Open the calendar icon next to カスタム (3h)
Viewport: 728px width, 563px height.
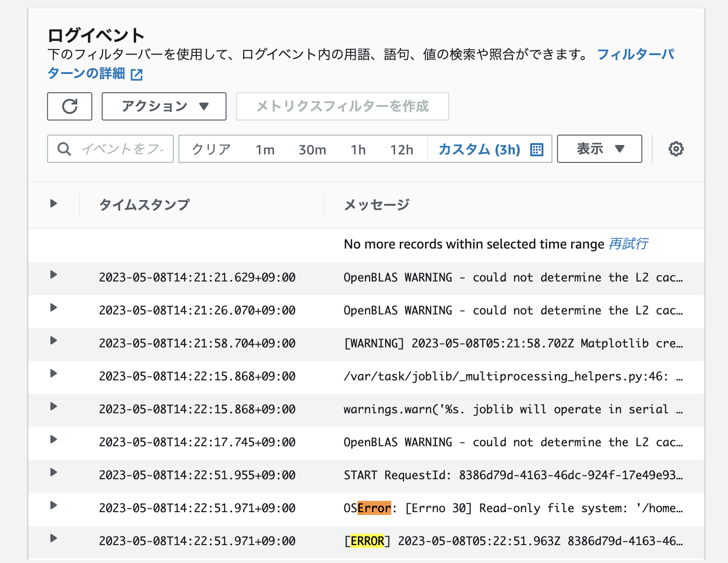[537, 149]
